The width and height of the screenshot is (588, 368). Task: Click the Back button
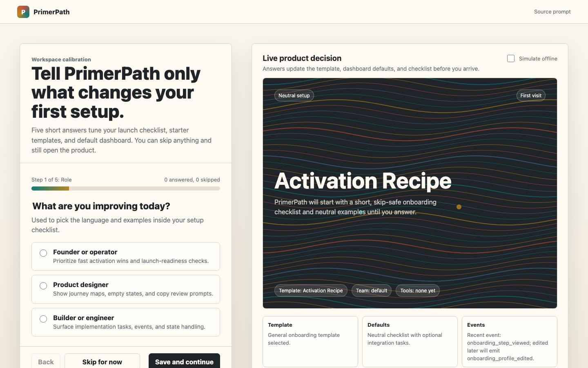click(x=46, y=361)
